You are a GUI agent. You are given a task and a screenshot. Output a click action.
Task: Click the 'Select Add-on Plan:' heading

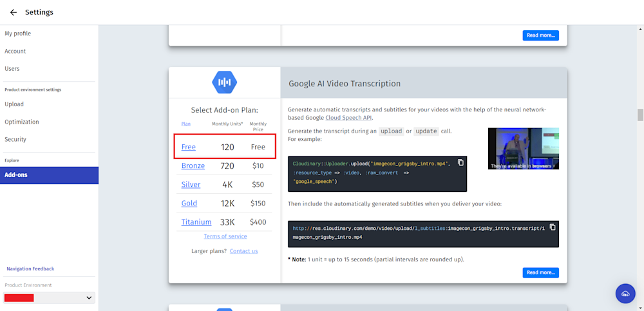pos(224,110)
